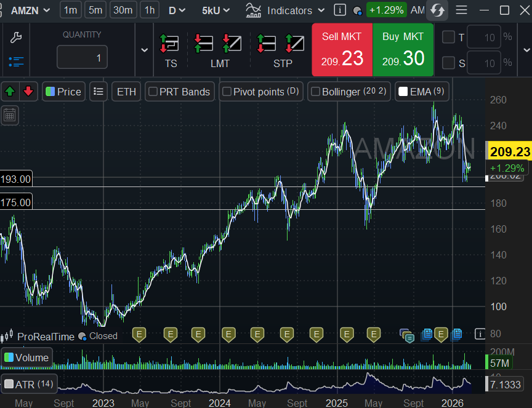
Task: Switch to the 30m timeframe
Action: (x=123, y=10)
